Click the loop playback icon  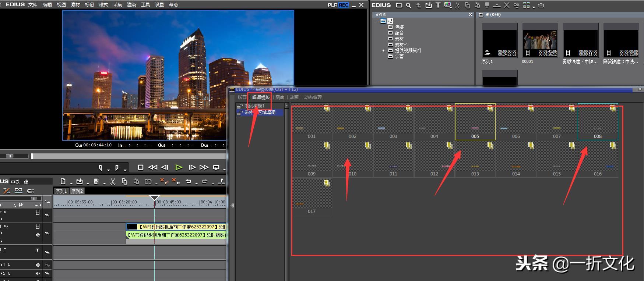click(216, 167)
